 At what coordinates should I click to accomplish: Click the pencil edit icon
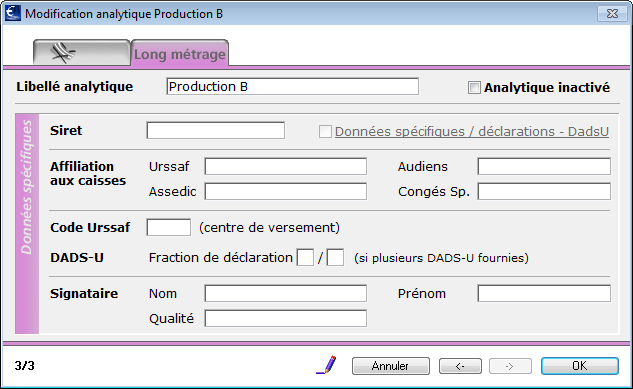tap(326, 365)
